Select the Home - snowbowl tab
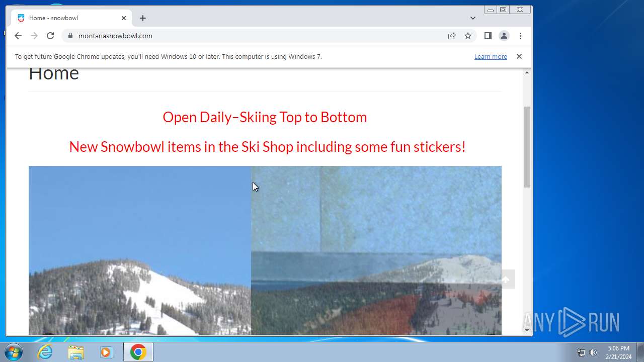 point(72,18)
